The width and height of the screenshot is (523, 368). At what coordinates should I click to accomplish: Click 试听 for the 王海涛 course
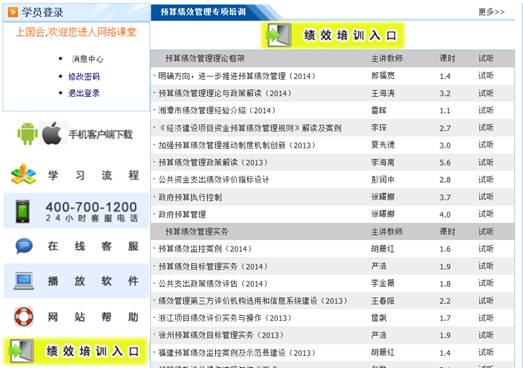coord(486,93)
